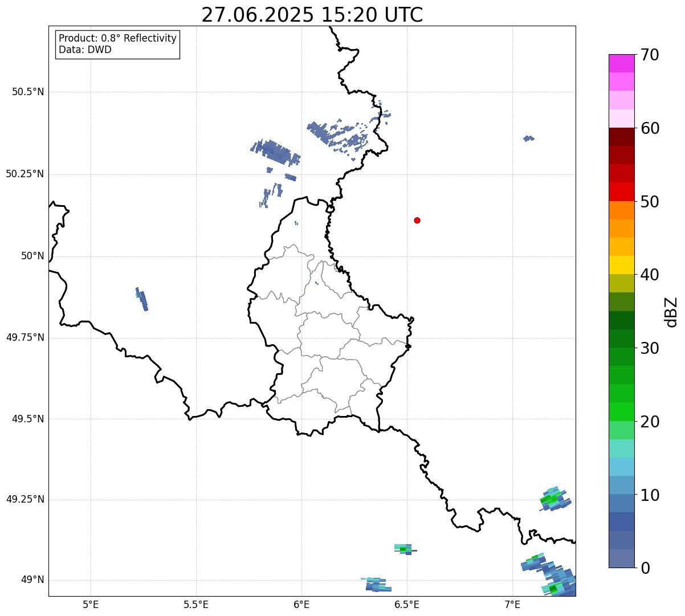Image resolution: width=685 pixels, height=616 pixels.
Task: Click the latitude label "49.75°N"
Action: (x=25, y=337)
